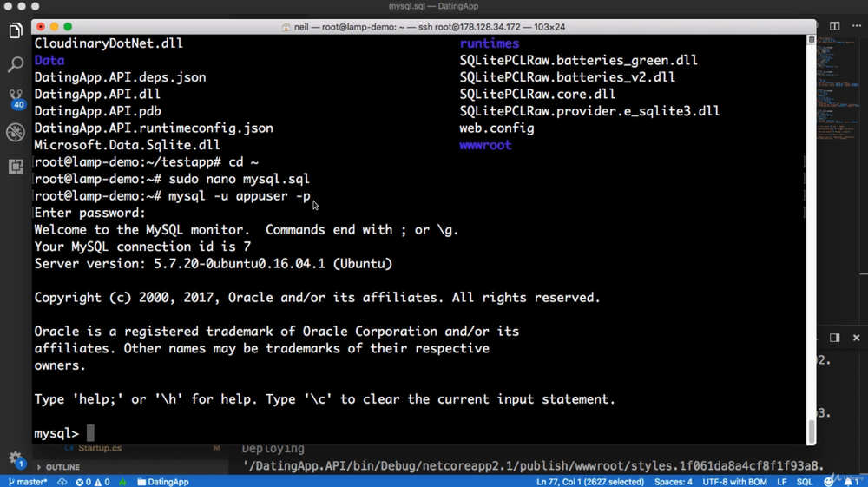Close the ssh terminal window
Screen dimensions: 868x487
coord(41,27)
